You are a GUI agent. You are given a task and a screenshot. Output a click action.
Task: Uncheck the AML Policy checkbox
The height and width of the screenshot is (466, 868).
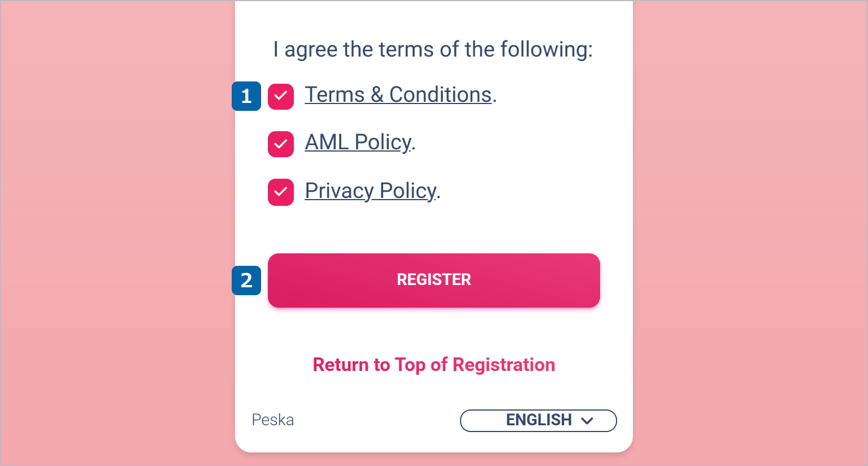[281, 144]
